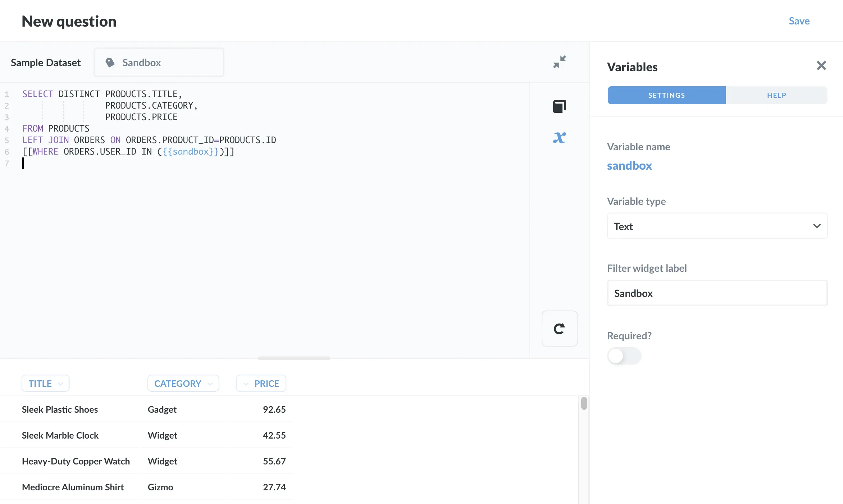Open the PRICE column header menu
This screenshot has height=504, width=843.
(x=261, y=384)
